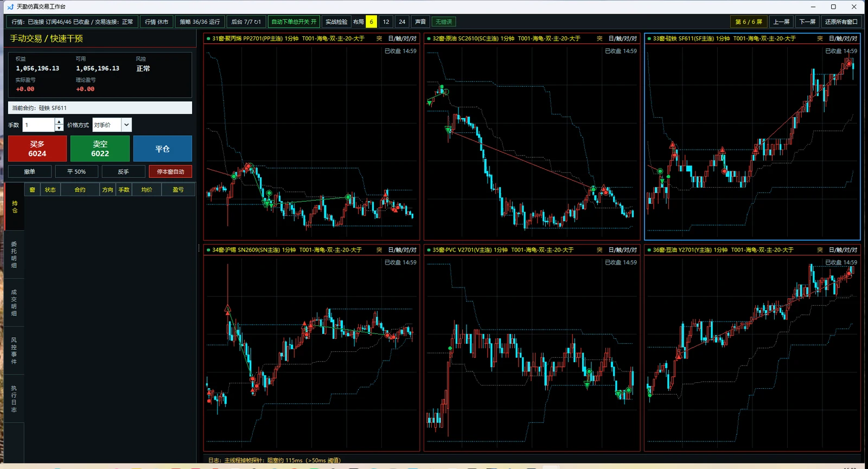The height and width of the screenshot is (469, 868).
Task: Click the green status dot on 36窗 豆油 chart
Action: coord(649,250)
